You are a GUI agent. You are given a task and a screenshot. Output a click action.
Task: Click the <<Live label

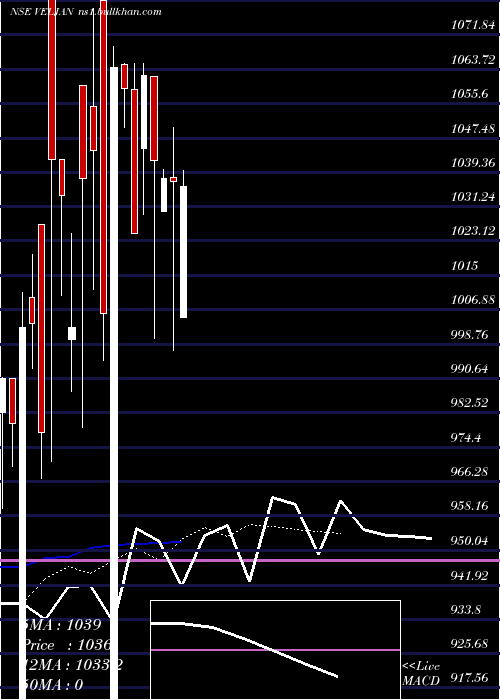point(421,667)
